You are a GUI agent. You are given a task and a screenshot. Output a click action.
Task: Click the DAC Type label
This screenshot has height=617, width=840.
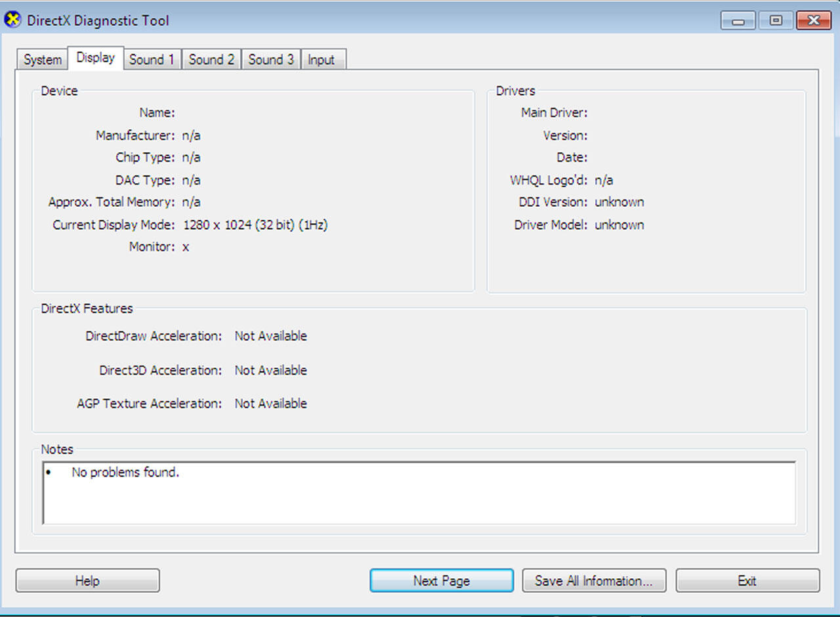point(145,180)
